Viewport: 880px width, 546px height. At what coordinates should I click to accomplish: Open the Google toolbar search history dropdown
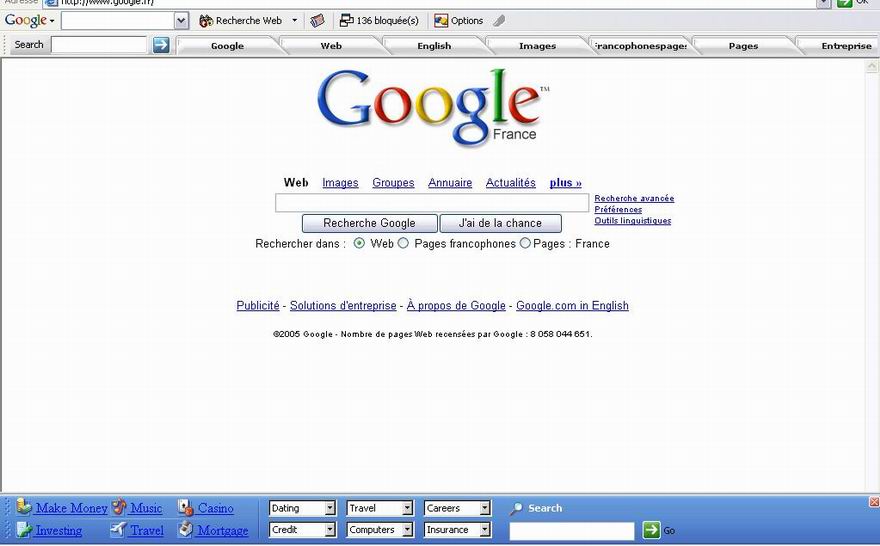181,21
